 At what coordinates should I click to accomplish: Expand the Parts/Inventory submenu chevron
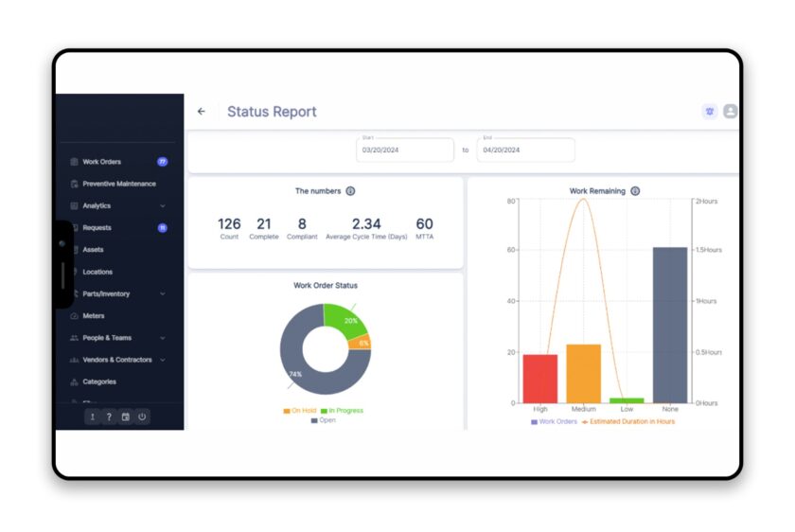[x=163, y=294]
